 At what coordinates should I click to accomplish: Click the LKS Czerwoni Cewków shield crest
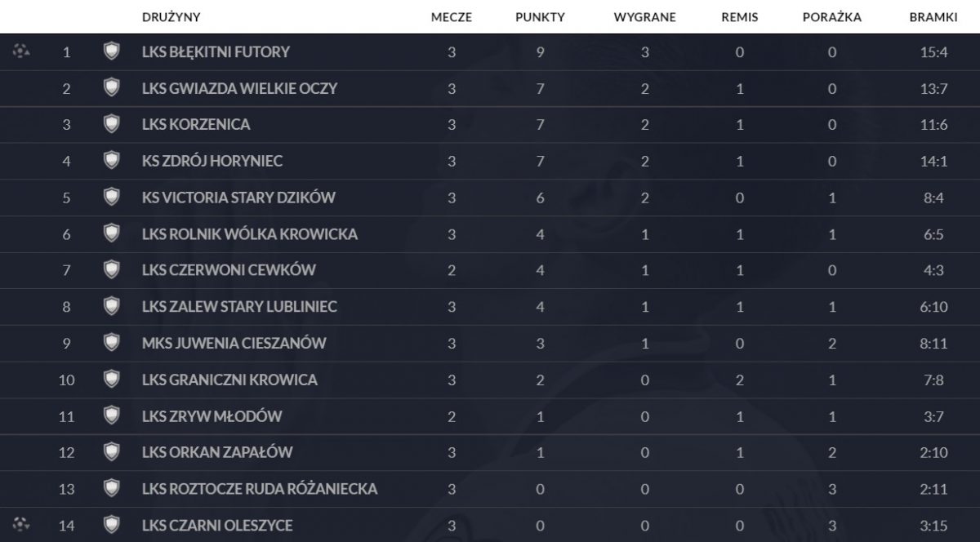pos(111,270)
